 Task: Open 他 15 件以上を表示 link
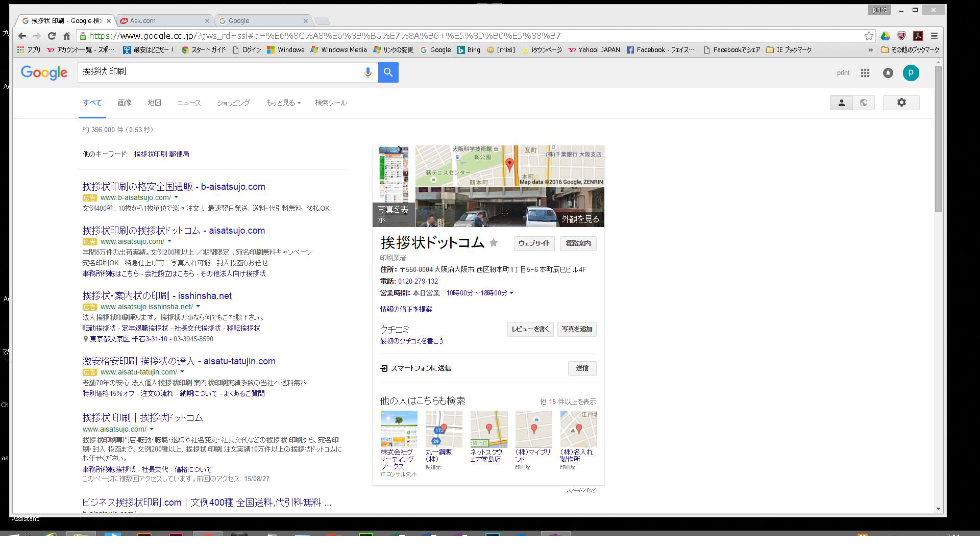[568, 402]
